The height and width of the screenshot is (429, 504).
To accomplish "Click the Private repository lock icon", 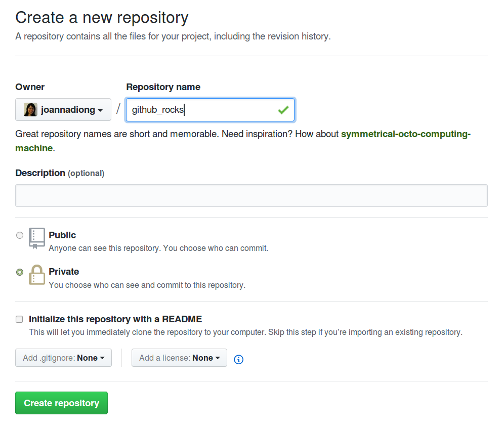I will tap(36, 276).
